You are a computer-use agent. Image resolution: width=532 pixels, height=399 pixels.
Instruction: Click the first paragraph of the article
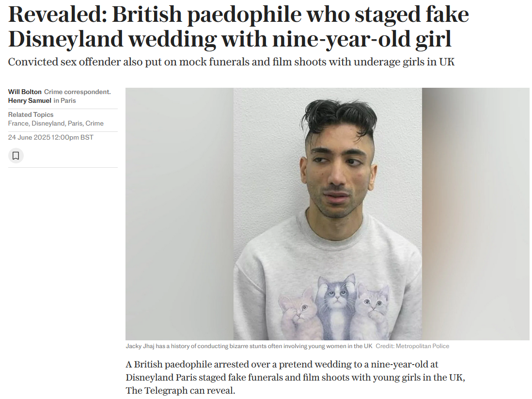tap(295, 377)
